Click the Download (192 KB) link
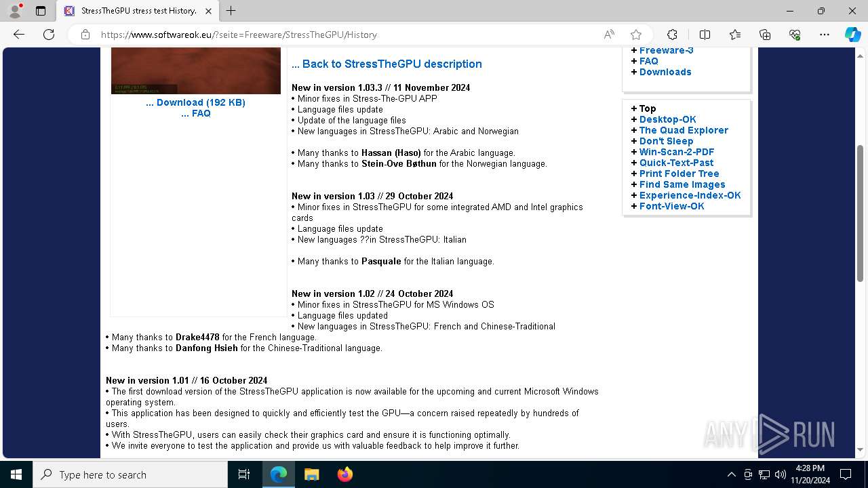The height and width of the screenshot is (488, 868). (195, 102)
